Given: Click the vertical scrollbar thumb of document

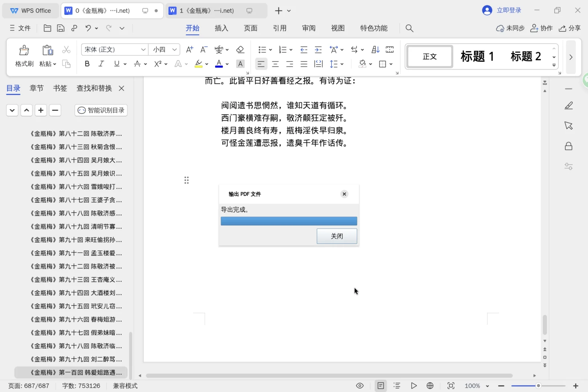Looking at the screenshot, I should coord(545,324).
